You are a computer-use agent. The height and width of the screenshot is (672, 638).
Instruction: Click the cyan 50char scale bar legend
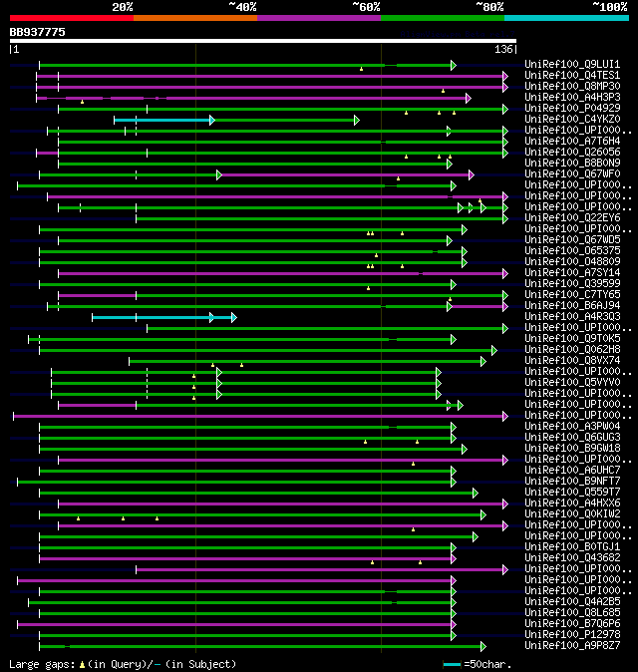point(452,665)
